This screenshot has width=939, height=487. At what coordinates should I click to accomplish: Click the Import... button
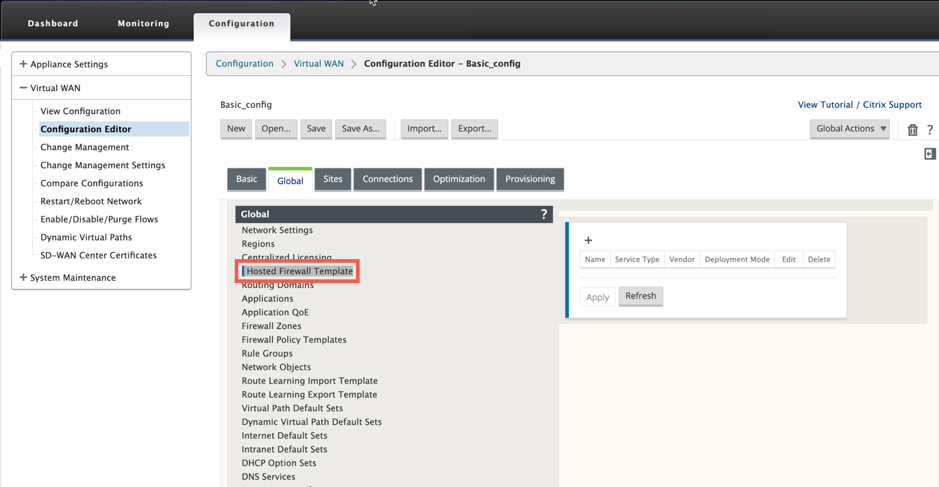(424, 129)
